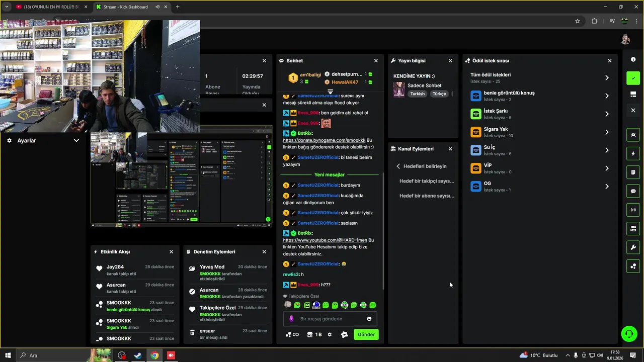Click the layout icon below green checkmark
Screen dimensions: 644x362
point(633,94)
